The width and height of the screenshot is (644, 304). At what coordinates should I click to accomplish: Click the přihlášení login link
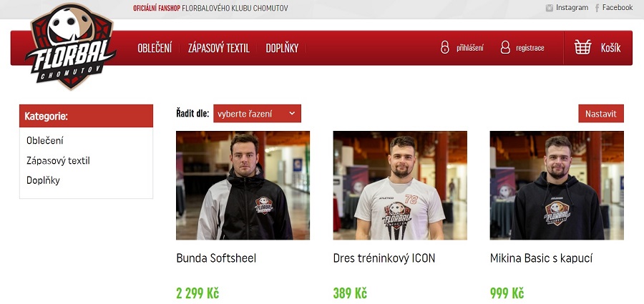[470, 48]
